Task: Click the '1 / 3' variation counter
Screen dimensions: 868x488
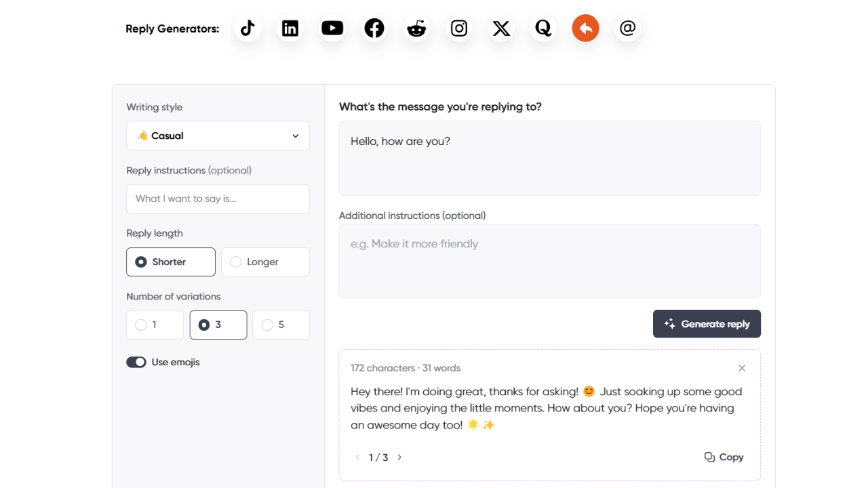Action: [x=378, y=457]
